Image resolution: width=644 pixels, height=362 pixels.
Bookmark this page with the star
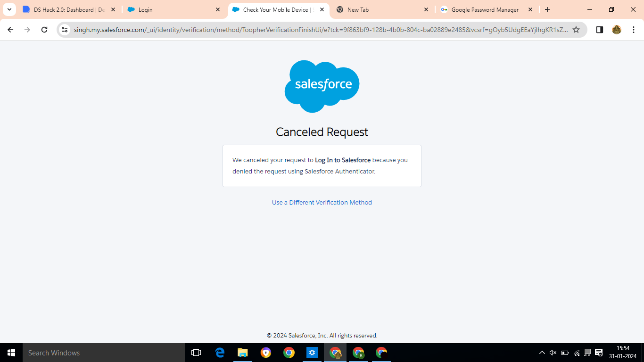(x=576, y=30)
